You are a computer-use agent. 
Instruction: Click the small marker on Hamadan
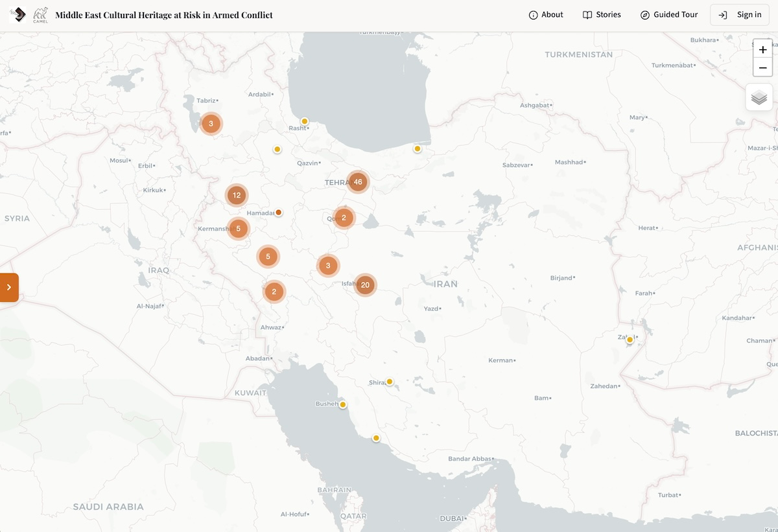click(x=278, y=212)
